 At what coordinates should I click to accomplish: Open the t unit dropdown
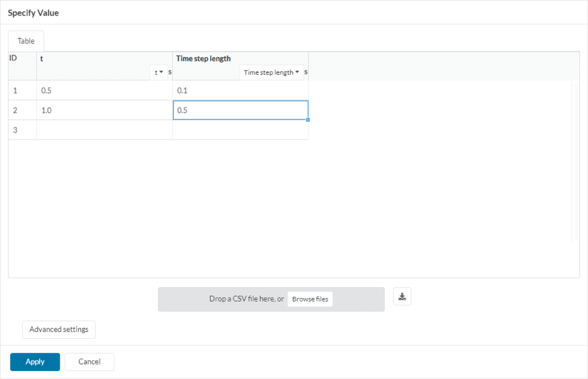point(158,72)
